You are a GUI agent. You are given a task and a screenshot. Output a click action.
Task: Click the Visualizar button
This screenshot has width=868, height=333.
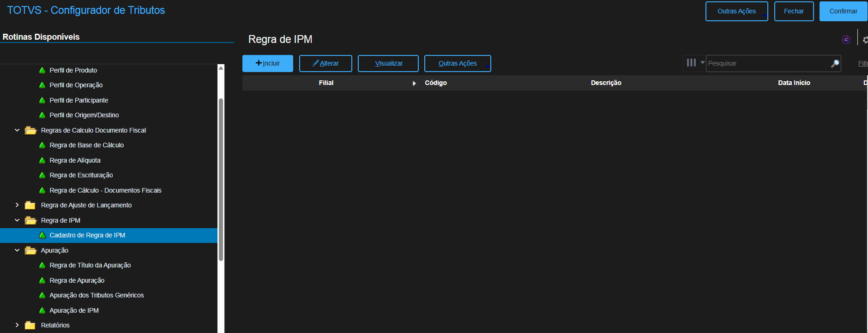pyautogui.click(x=388, y=63)
